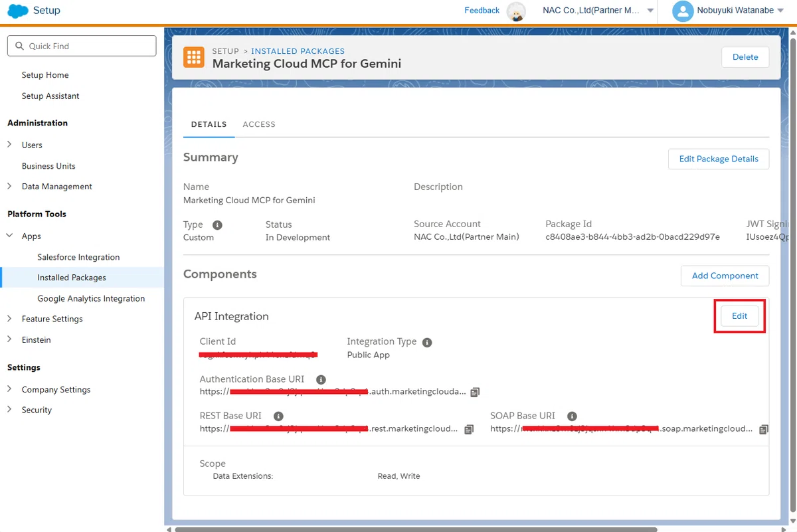Click Edit on API Integration
Image resolution: width=797 pixels, height=532 pixels.
[x=740, y=316]
